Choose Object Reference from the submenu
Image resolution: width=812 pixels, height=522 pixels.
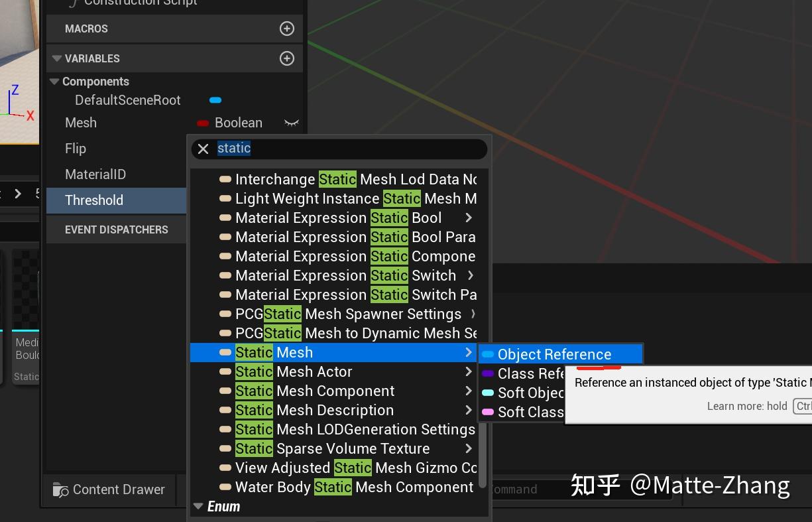[x=555, y=354]
